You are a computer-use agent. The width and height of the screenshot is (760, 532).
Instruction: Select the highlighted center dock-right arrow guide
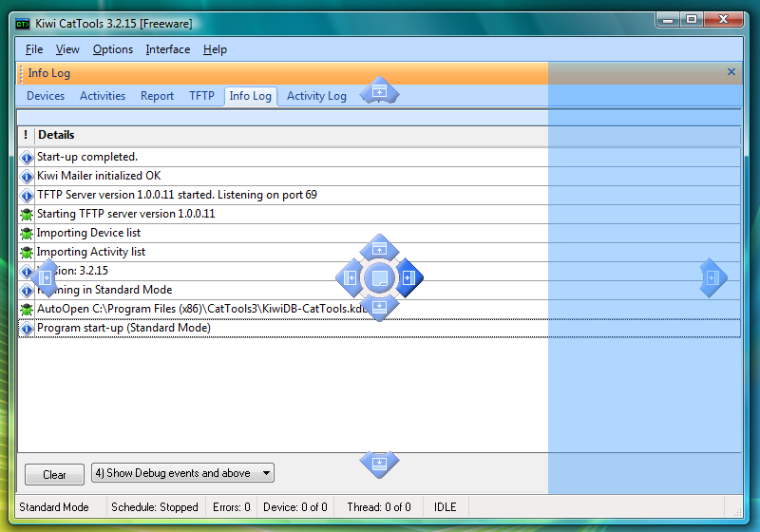[x=409, y=277]
